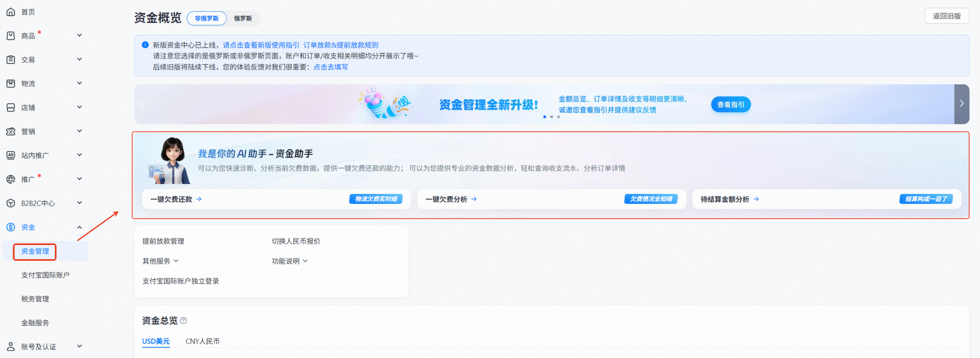Click the B2B2C中心 cube icon
The height and width of the screenshot is (358, 980).
11,203
